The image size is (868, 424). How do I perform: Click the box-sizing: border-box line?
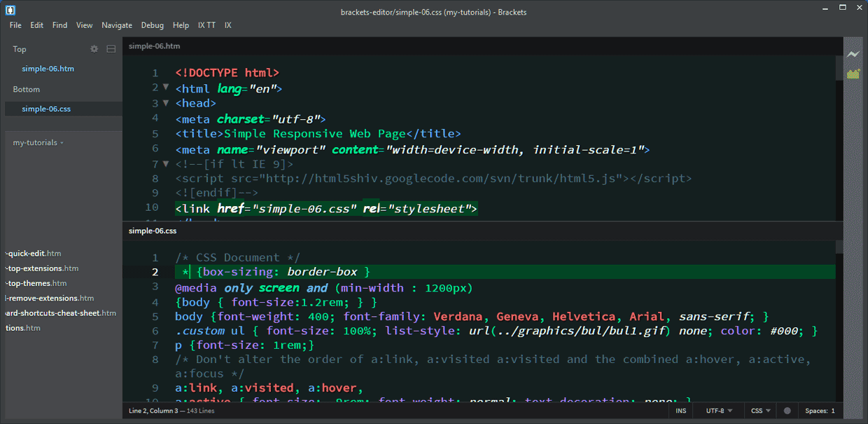[276, 272]
